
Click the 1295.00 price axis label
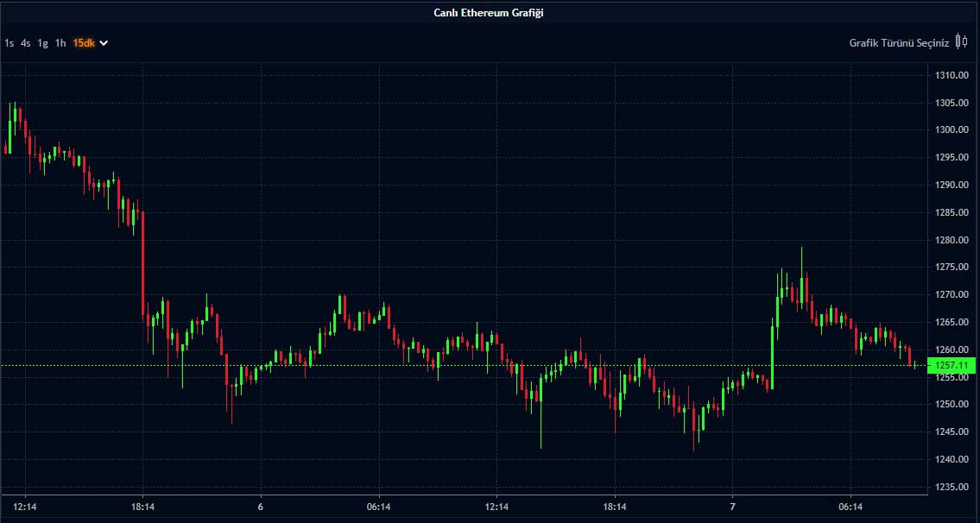(952, 157)
